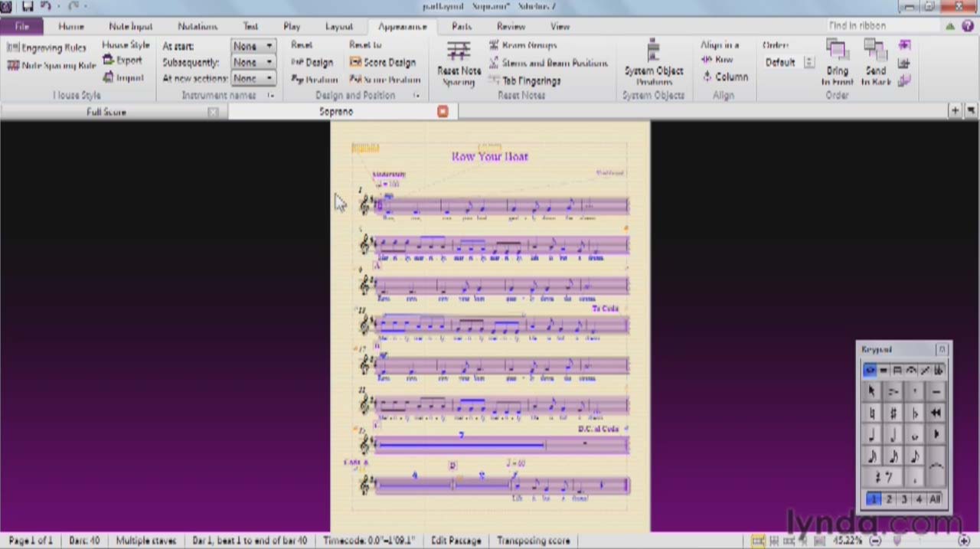The image size is (980, 549).
Task: Select voice 1 on the Keypad
Action: click(x=873, y=499)
